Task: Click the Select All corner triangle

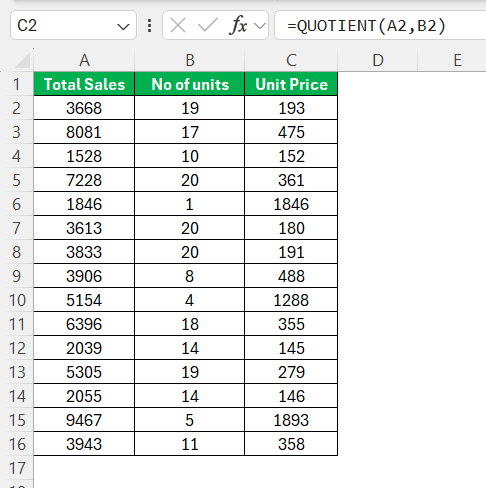Action: [23, 60]
